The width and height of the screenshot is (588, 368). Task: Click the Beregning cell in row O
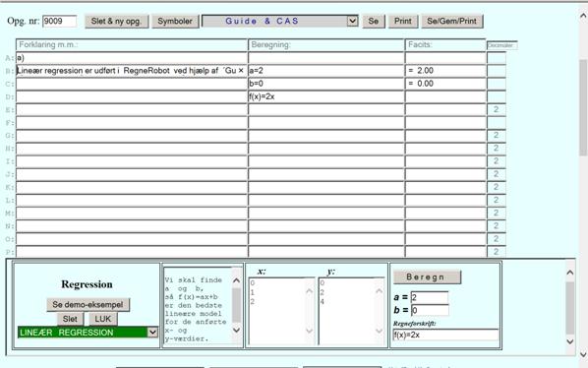[x=325, y=239]
